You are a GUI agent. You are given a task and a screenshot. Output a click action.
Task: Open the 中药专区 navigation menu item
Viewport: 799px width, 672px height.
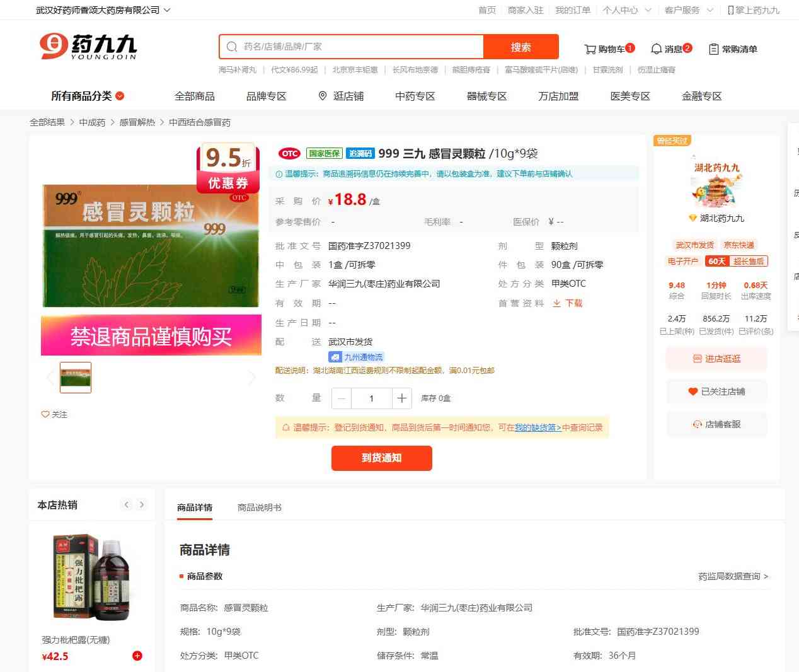(415, 96)
